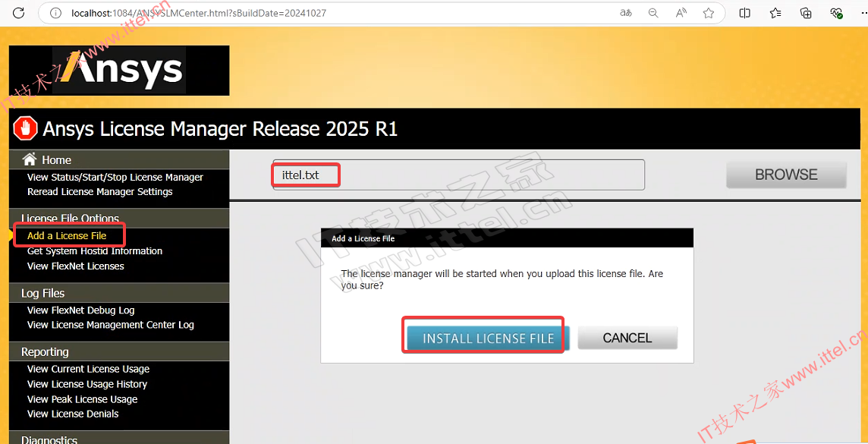Open View Status/Start/Stop License Manager

[x=115, y=177]
